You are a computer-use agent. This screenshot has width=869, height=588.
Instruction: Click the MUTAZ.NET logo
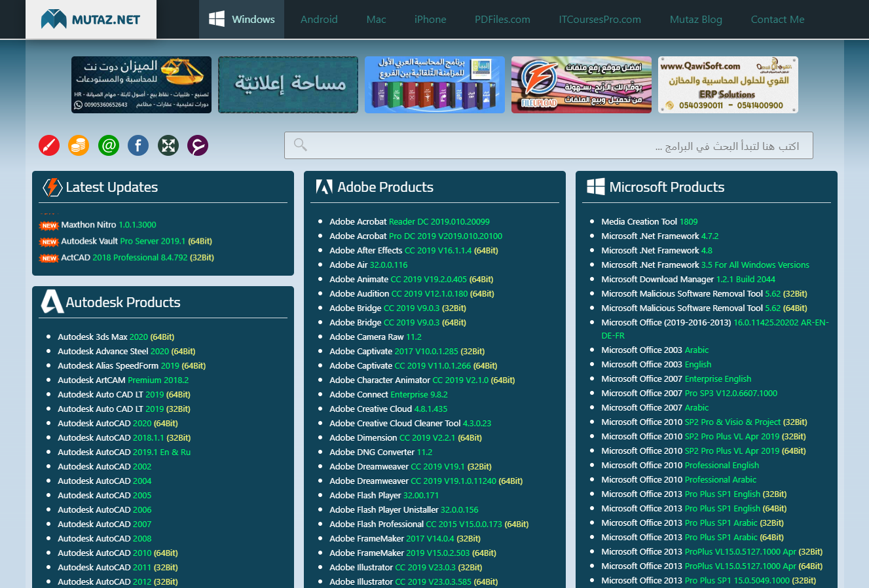tap(90, 20)
